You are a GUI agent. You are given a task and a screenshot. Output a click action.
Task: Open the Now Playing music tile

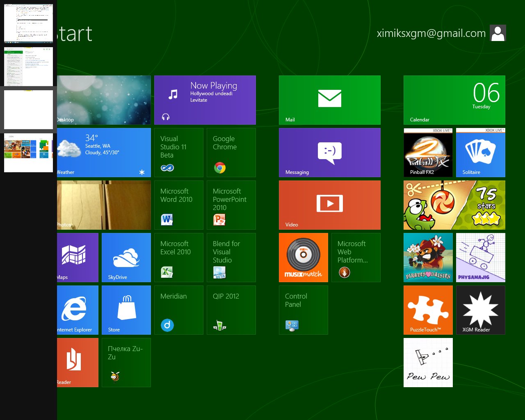pyautogui.click(x=205, y=100)
